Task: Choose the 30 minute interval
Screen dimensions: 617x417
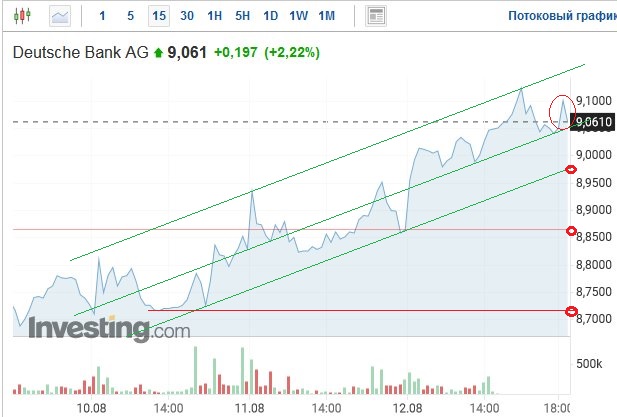Action: coord(187,16)
